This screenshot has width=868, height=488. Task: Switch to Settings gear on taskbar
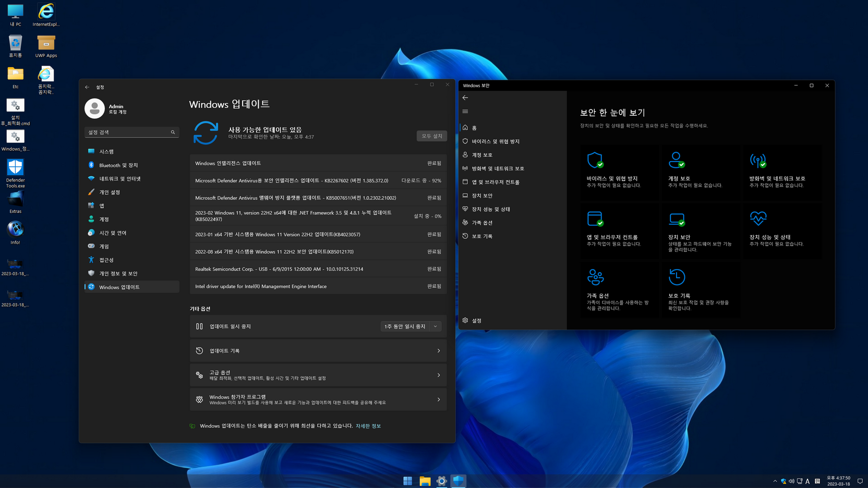(x=442, y=481)
